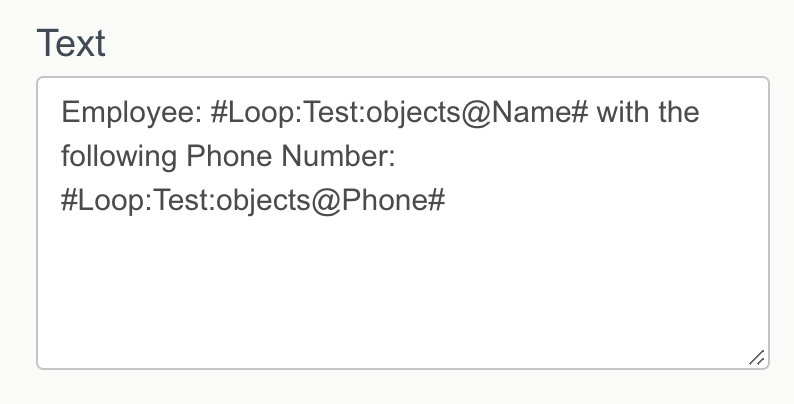Click the "Text" field label

tap(71, 43)
